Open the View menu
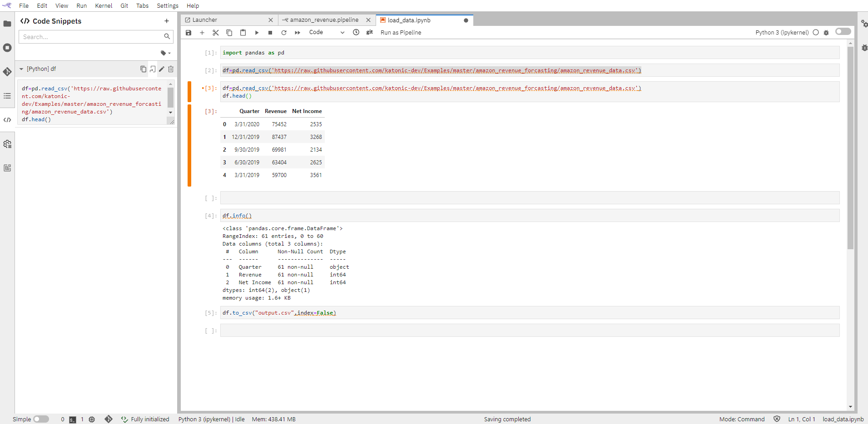Screen dimensions: 868x424 click(62, 5)
